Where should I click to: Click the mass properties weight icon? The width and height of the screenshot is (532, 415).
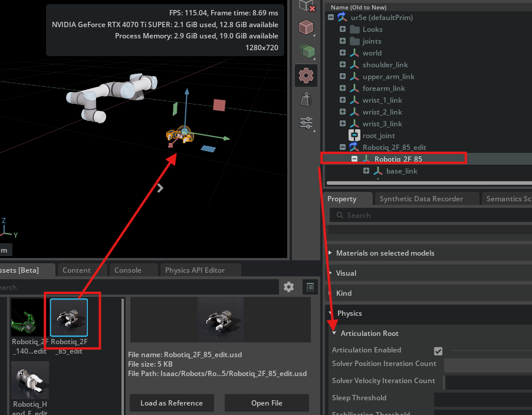tap(305, 99)
